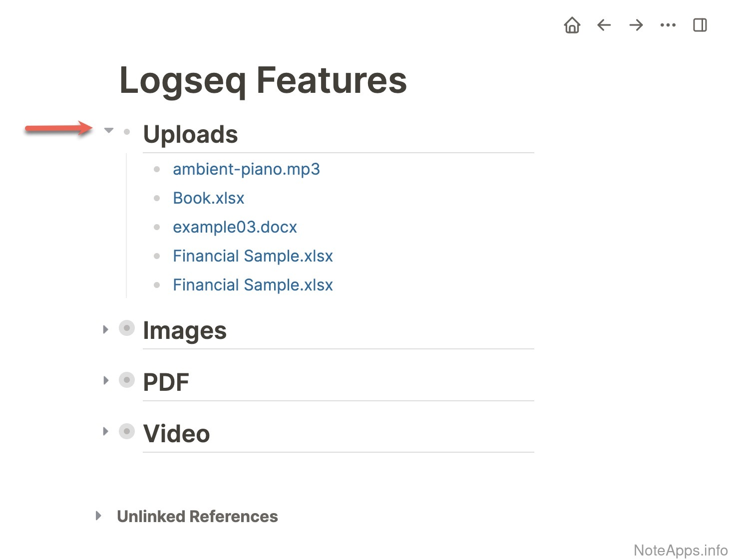Click the bullet next to Images heading
Viewport: 729px width, 560px height.
point(127,328)
